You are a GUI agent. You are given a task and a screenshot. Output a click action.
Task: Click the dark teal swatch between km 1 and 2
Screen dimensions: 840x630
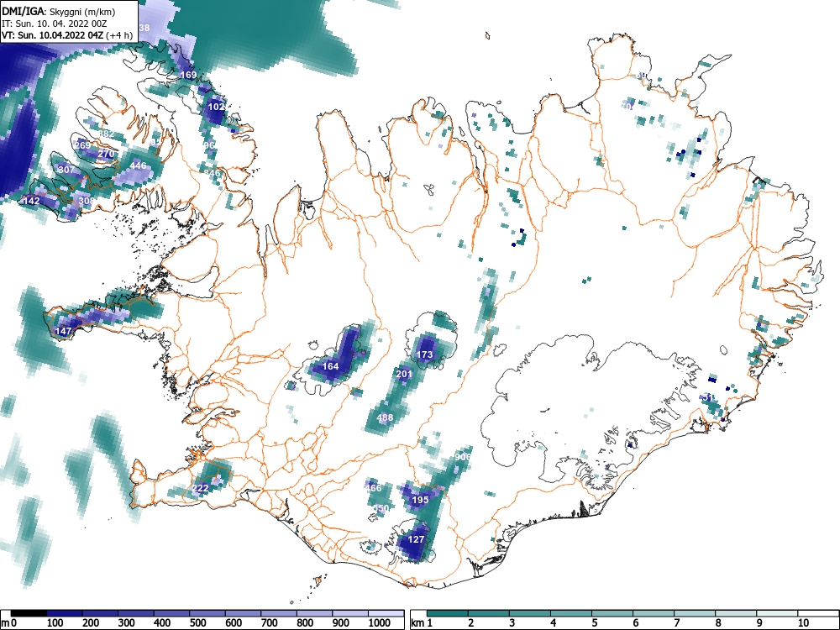448,613
